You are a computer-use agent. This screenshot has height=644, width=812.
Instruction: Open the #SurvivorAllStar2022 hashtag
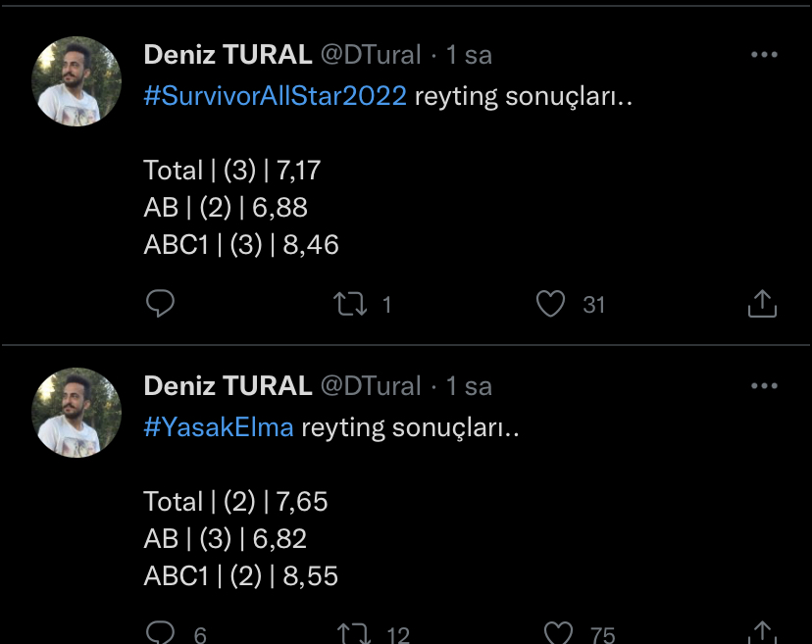[x=275, y=97]
